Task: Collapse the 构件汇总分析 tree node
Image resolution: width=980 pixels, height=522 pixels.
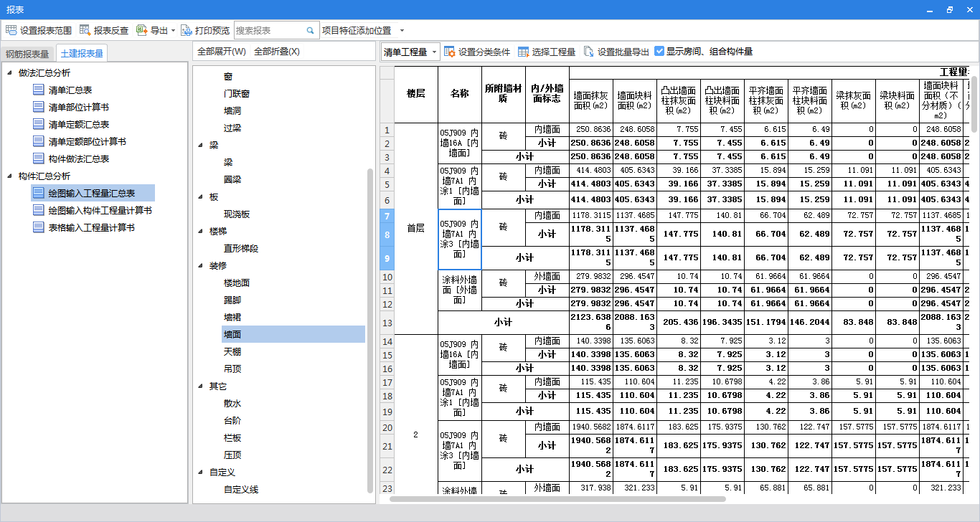Action: point(9,176)
